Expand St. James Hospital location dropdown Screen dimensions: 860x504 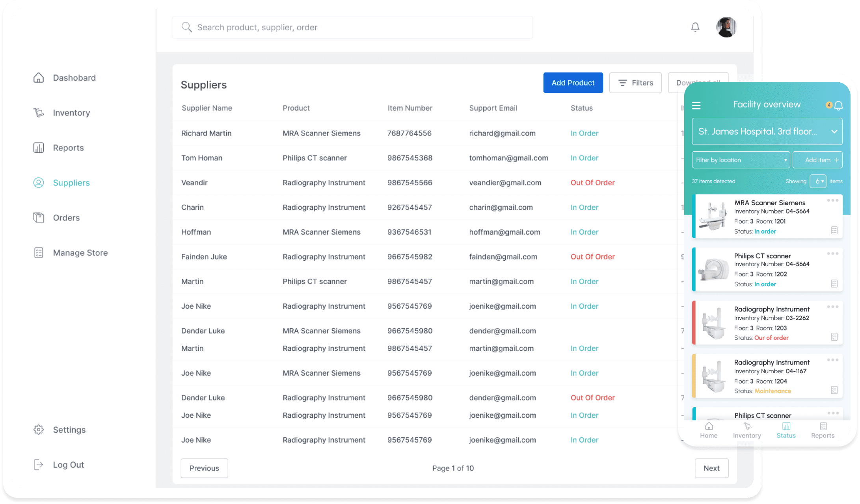coord(767,132)
